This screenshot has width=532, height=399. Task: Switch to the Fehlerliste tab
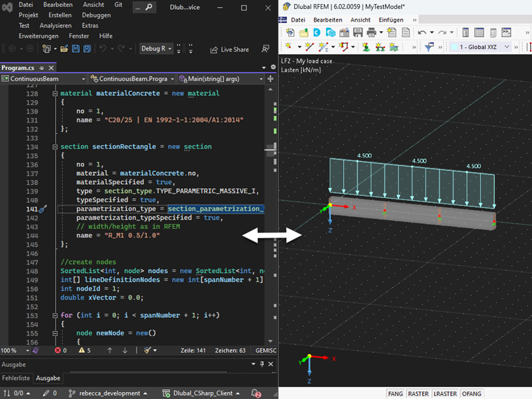pyautogui.click(x=16, y=378)
